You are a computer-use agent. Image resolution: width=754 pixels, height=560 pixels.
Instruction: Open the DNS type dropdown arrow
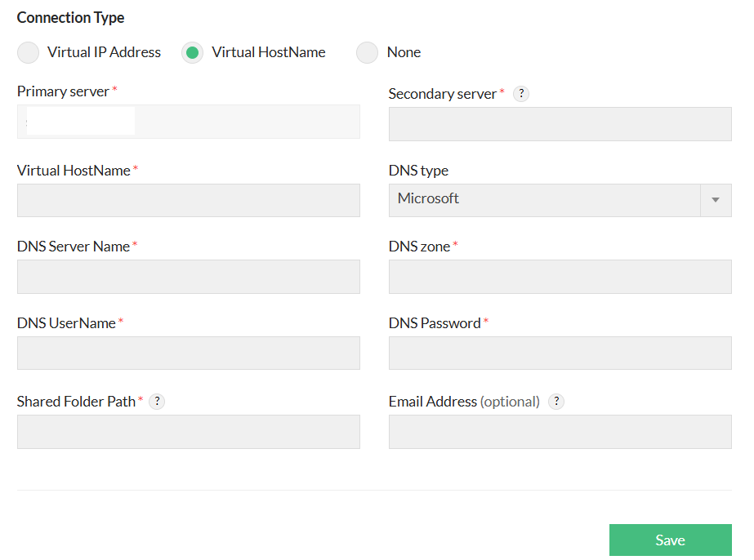tap(716, 200)
